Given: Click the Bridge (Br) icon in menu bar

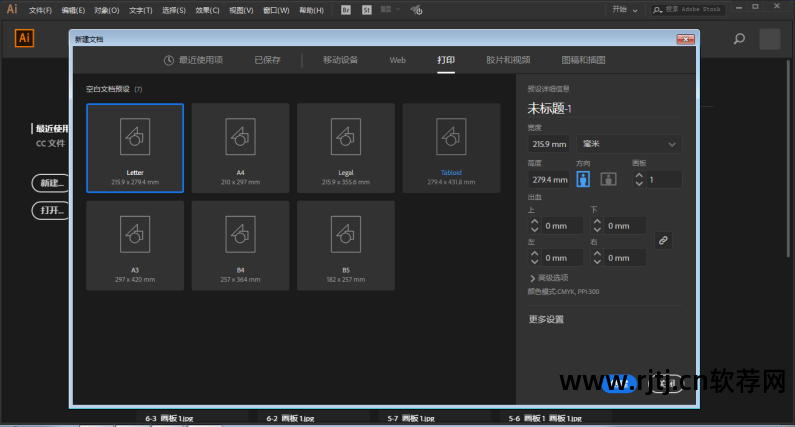Looking at the screenshot, I should pyautogui.click(x=346, y=10).
